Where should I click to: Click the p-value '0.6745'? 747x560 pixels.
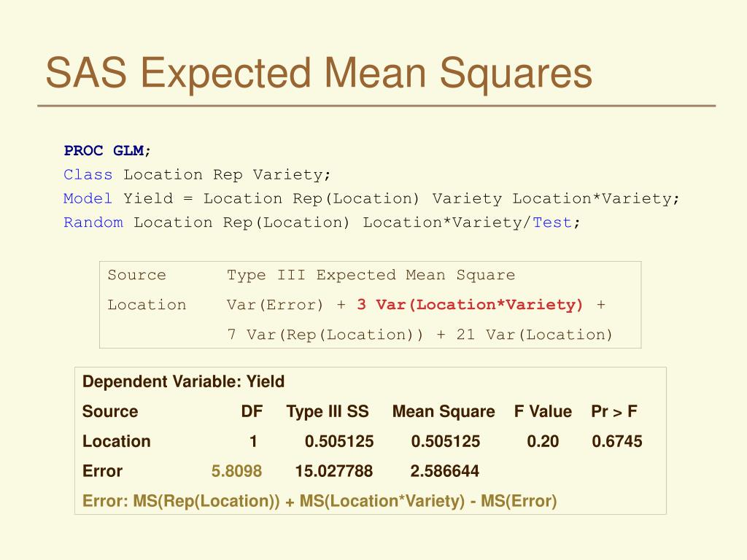coord(617,441)
